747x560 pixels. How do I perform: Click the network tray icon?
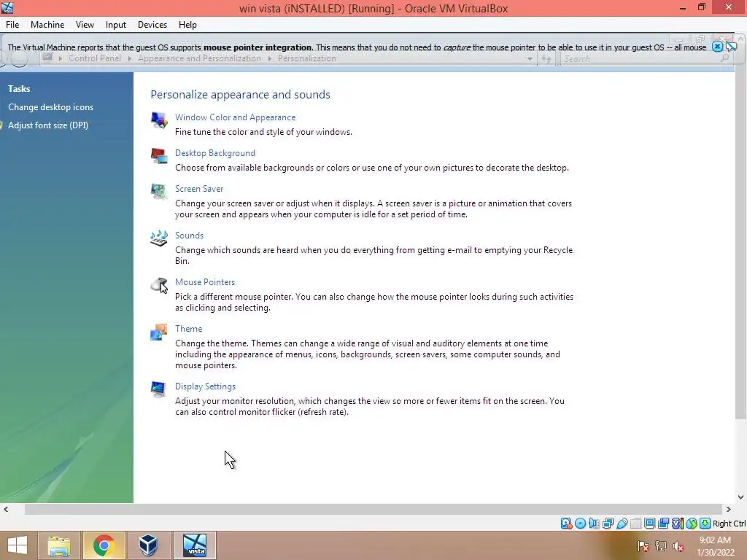click(x=661, y=546)
